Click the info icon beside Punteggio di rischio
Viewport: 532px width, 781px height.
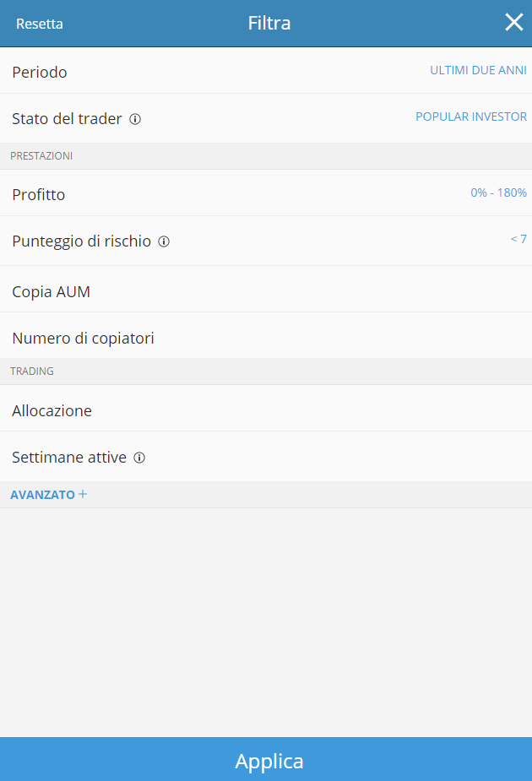pyautogui.click(x=164, y=241)
